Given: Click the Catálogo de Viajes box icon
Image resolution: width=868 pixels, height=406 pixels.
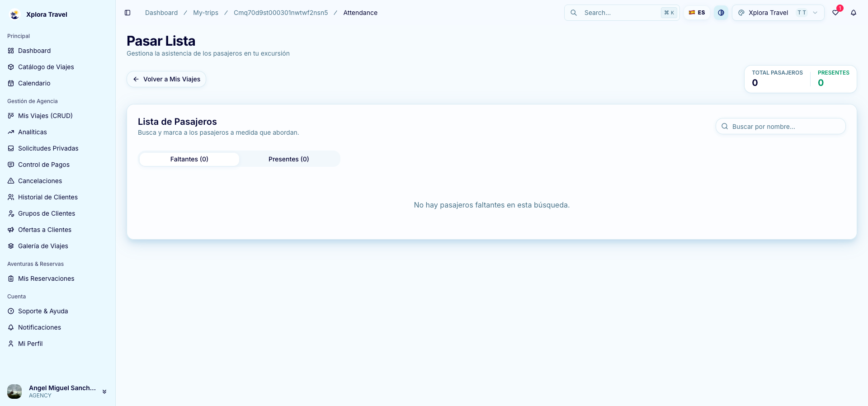Looking at the screenshot, I should coord(11,67).
